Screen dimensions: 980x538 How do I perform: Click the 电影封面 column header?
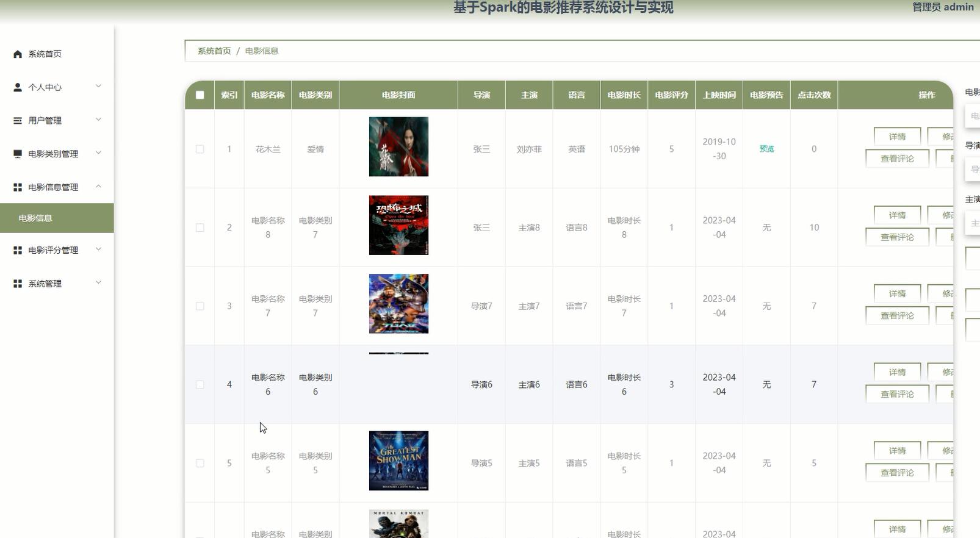398,95
